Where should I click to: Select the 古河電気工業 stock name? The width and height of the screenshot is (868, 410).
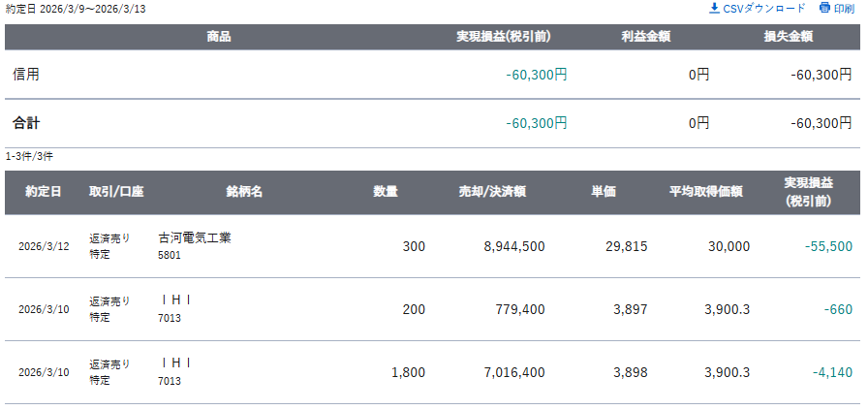(195, 237)
